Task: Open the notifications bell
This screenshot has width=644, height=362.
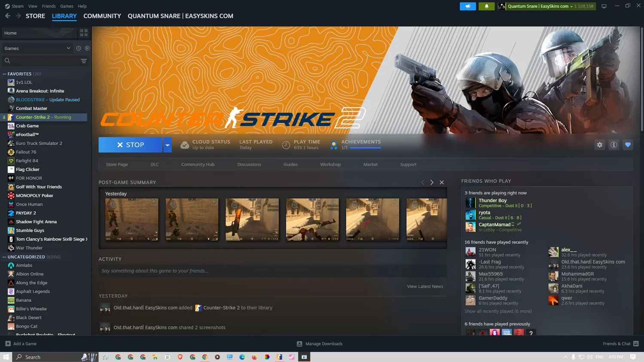Action: (486, 6)
